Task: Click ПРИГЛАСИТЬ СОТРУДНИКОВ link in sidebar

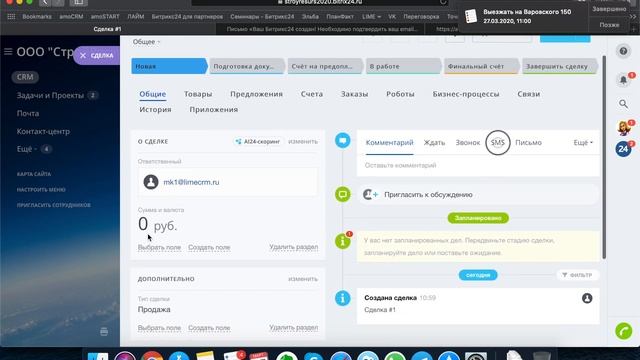Action: pos(53,205)
